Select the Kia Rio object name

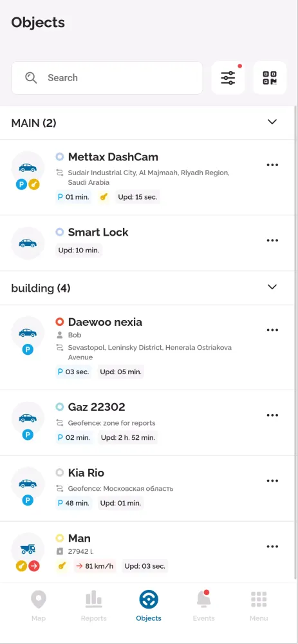tap(86, 473)
